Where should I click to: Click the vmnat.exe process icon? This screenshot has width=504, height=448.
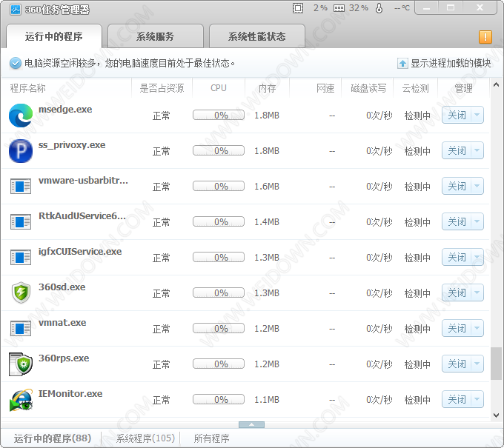(x=21, y=329)
